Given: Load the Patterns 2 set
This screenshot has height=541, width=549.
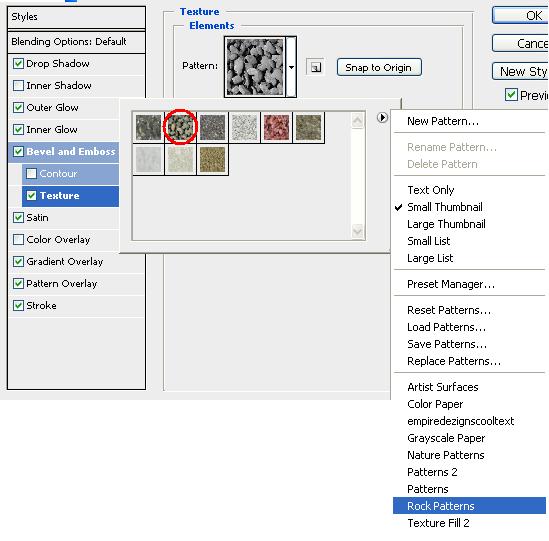Looking at the screenshot, I should [x=432, y=472].
